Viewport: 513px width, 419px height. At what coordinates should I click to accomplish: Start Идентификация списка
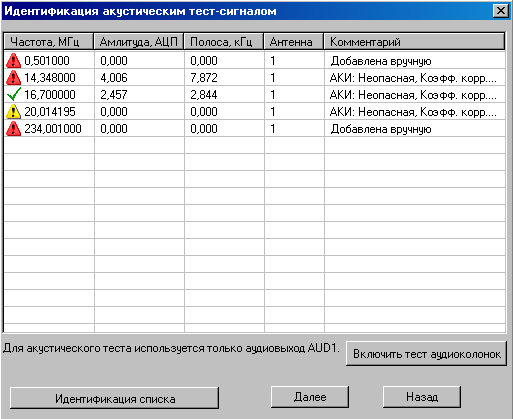point(115,398)
